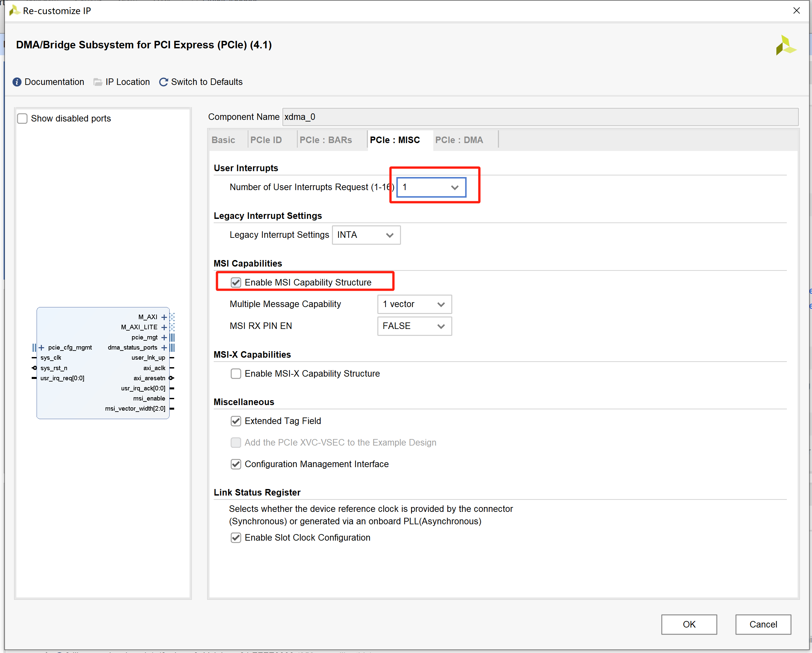Screen dimensions: 812x653
Task: Open the MSI RX PIN EN dropdown
Action: [x=414, y=326]
